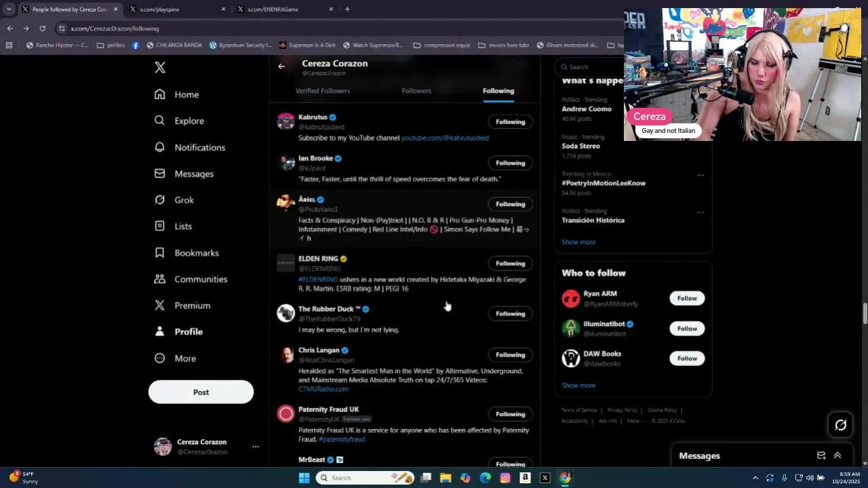
Task: Open Lists in the sidebar
Action: coord(173,226)
